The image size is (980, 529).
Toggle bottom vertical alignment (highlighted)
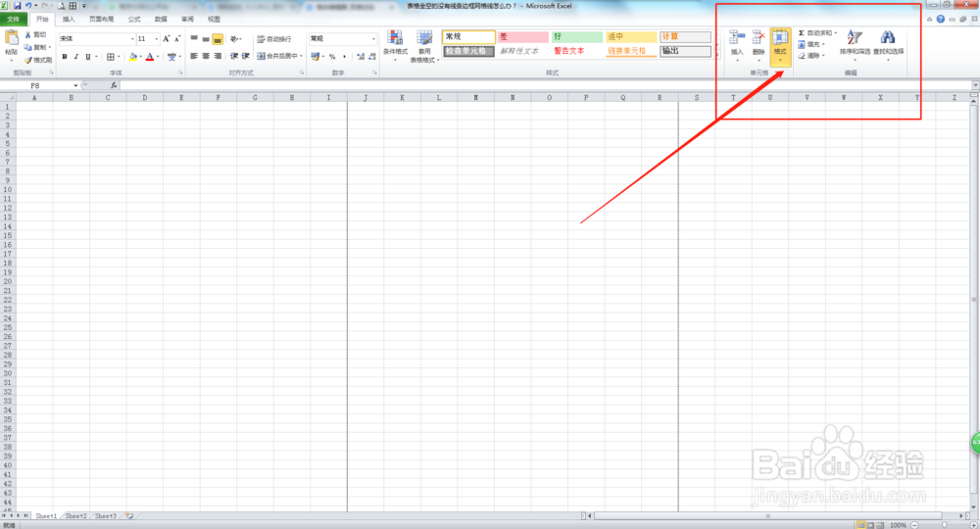(x=218, y=39)
